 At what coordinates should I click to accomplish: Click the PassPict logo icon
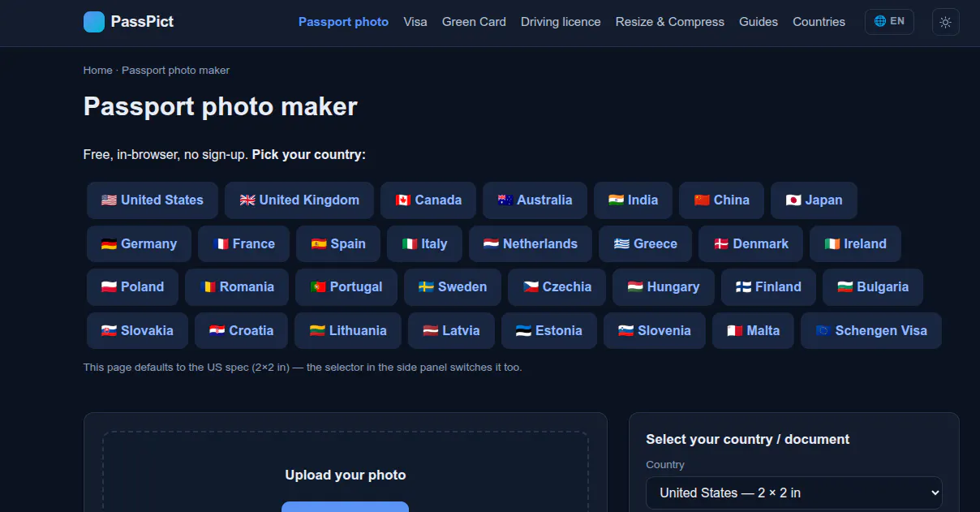click(x=94, y=22)
